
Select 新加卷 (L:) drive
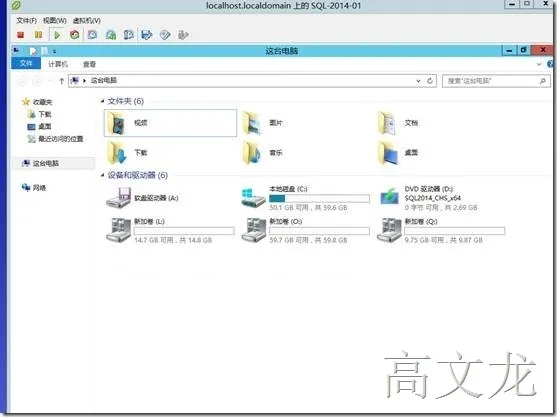pyautogui.click(x=170, y=231)
